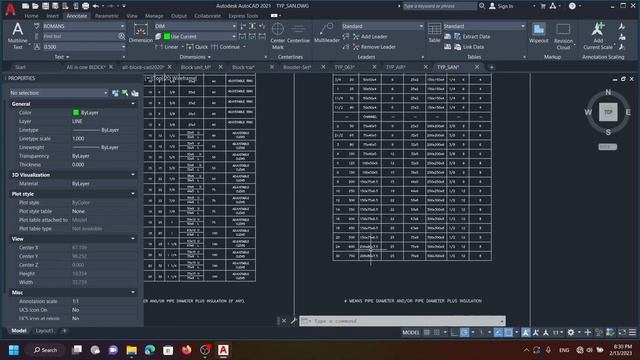The width and height of the screenshot is (640, 360).
Task: Click Extract Data button
Action: click(472, 36)
